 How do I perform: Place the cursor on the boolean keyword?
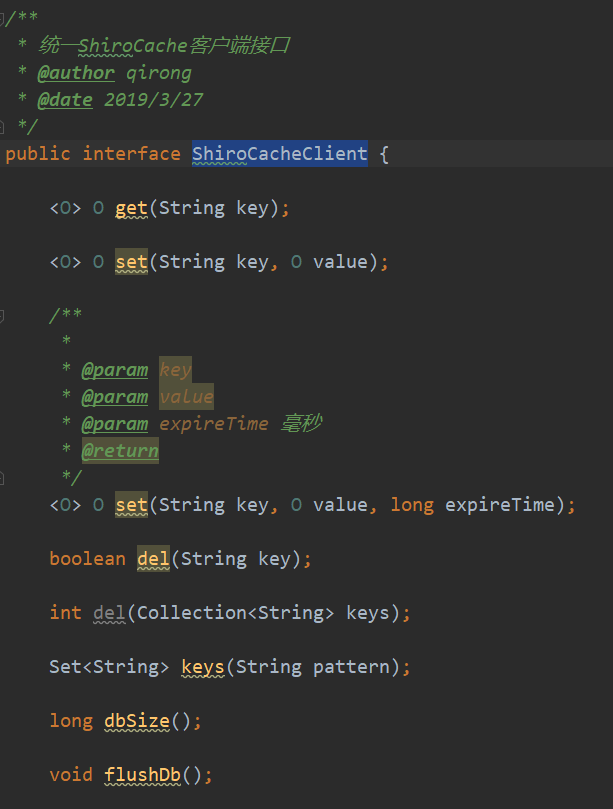pyautogui.click(x=87, y=558)
